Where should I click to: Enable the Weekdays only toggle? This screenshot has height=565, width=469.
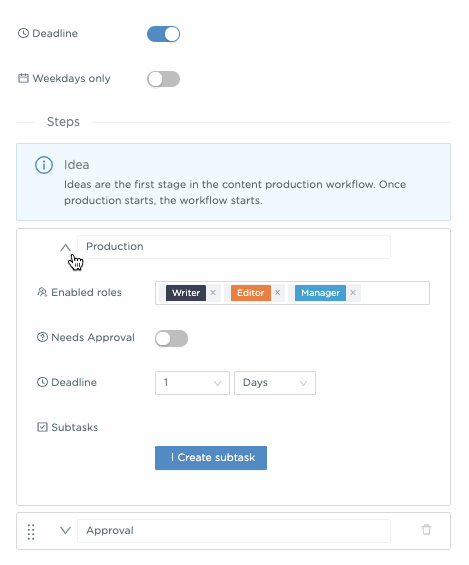[x=164, y=79]
